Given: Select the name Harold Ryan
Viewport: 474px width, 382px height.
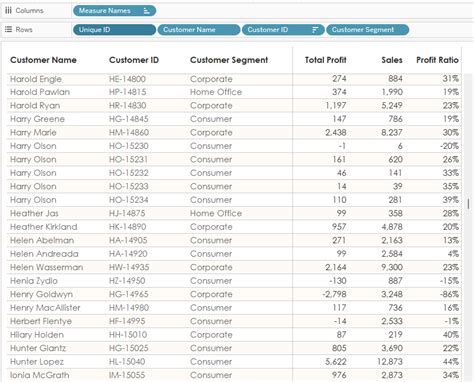Looking at the screenshot, I should pos(35,106).
